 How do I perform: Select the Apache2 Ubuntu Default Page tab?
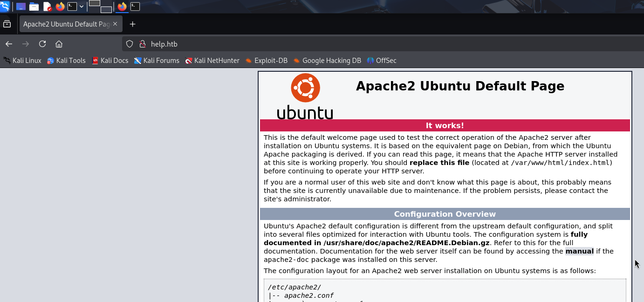pos(66,24)
